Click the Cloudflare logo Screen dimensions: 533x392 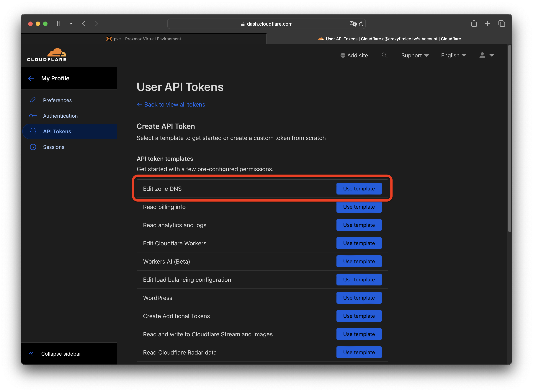[47, 55]
